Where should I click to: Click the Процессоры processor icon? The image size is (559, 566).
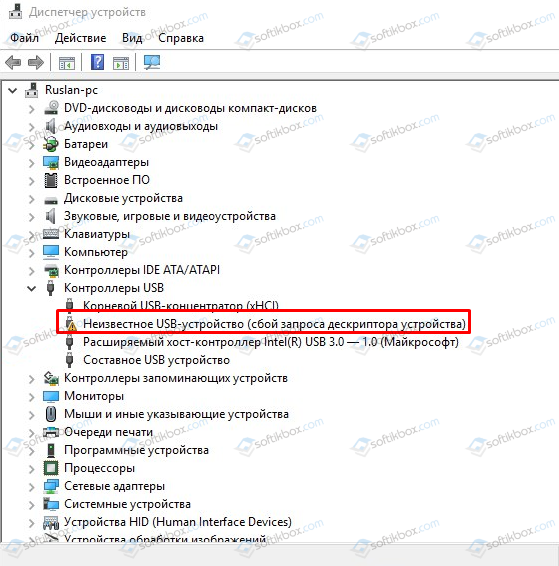coord(51,468)
